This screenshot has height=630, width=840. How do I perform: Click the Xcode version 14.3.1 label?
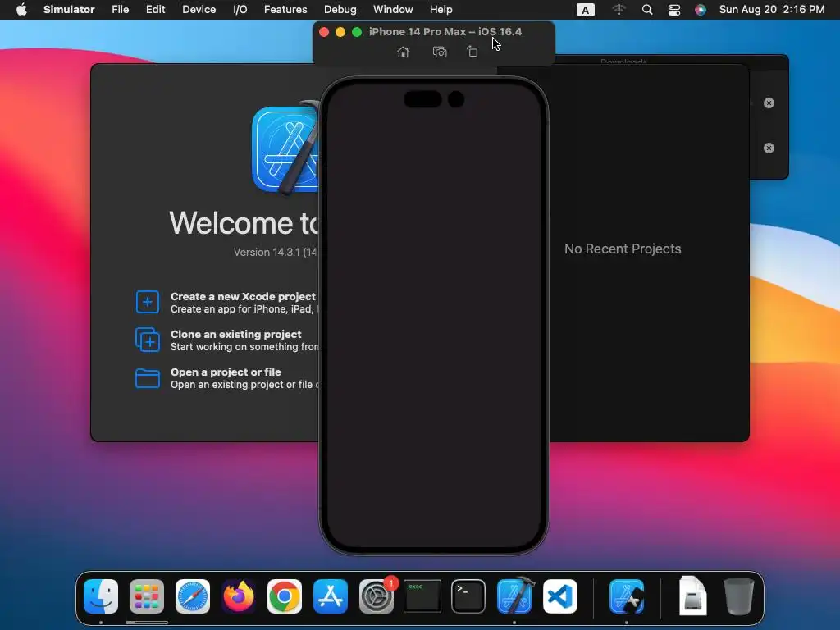click(276, 253)
